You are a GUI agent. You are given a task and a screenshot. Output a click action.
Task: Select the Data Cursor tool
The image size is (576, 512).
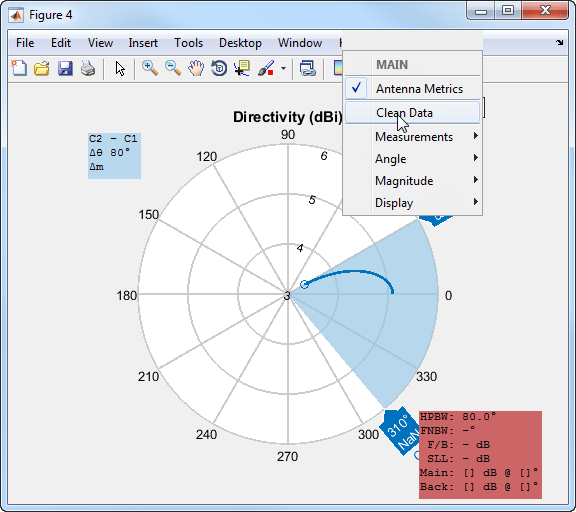(242, 68)
